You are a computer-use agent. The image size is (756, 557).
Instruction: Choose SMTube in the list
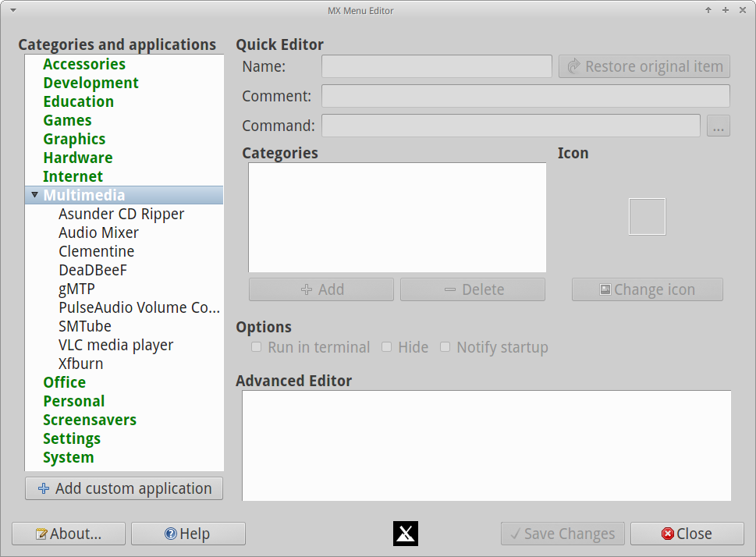85,327
